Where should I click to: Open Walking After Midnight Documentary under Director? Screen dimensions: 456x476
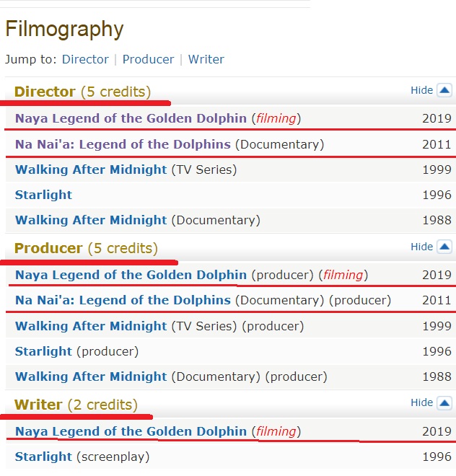point(91,220)
